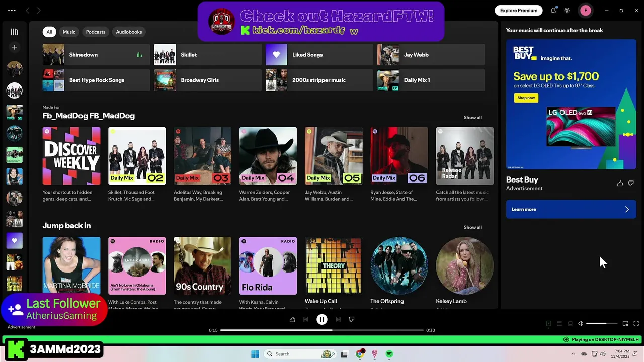The width and height of the screenshot is (644, 362).
Task: Open The Offspring artist image
Action: [x=399, y=266]
